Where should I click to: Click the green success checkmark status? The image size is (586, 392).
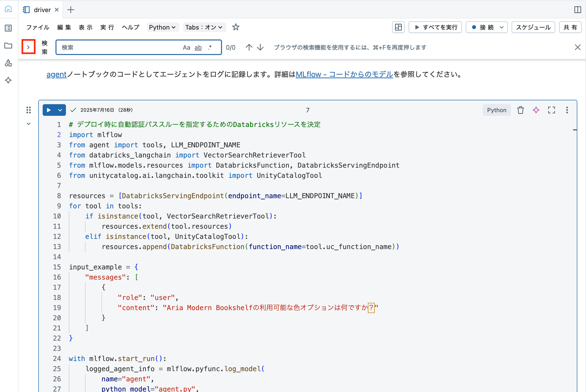[x=73, y=110]
